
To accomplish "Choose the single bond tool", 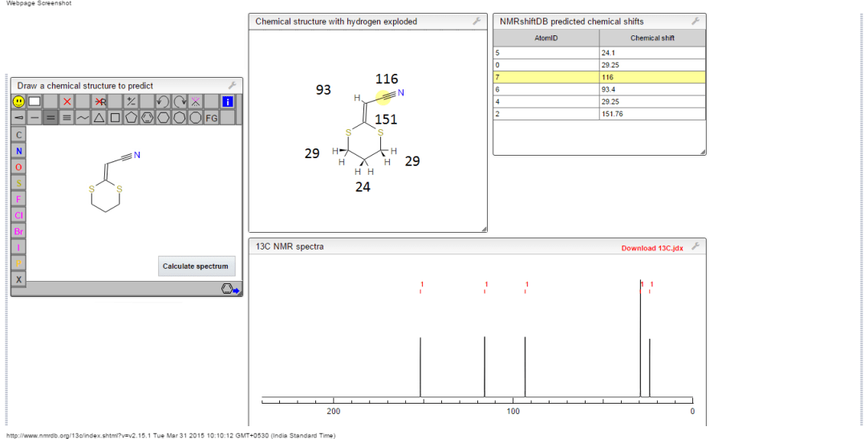I will point(34,118).
